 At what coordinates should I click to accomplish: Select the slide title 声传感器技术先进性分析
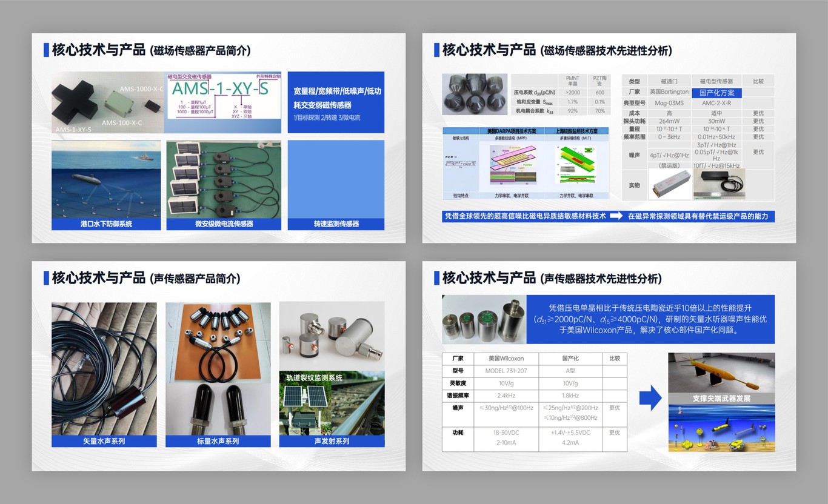[x=601, y=279]
